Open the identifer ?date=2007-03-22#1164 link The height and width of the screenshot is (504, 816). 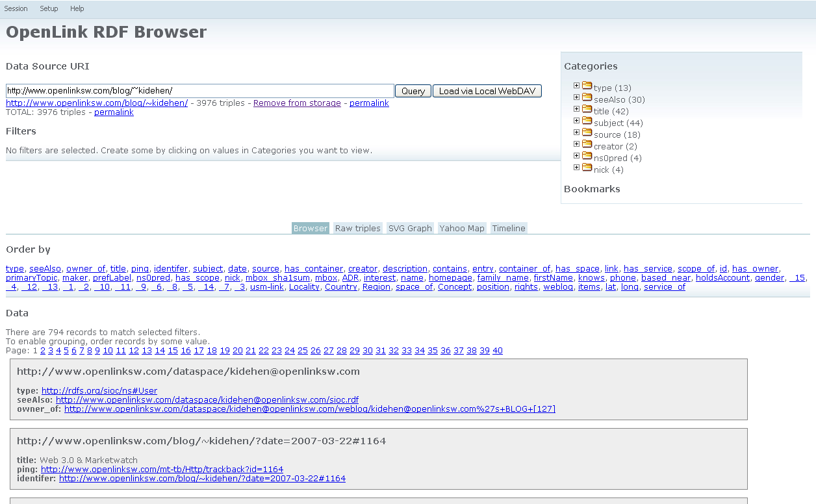(202, 478)
